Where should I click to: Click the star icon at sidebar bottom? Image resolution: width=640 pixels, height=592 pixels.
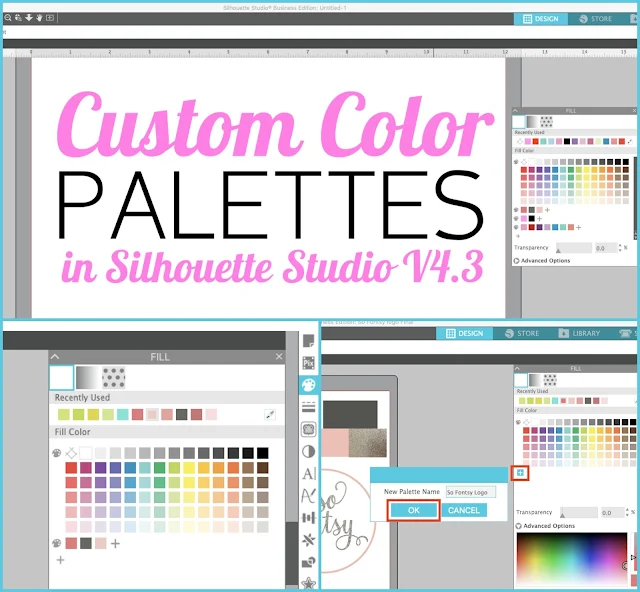click(309, 583)
